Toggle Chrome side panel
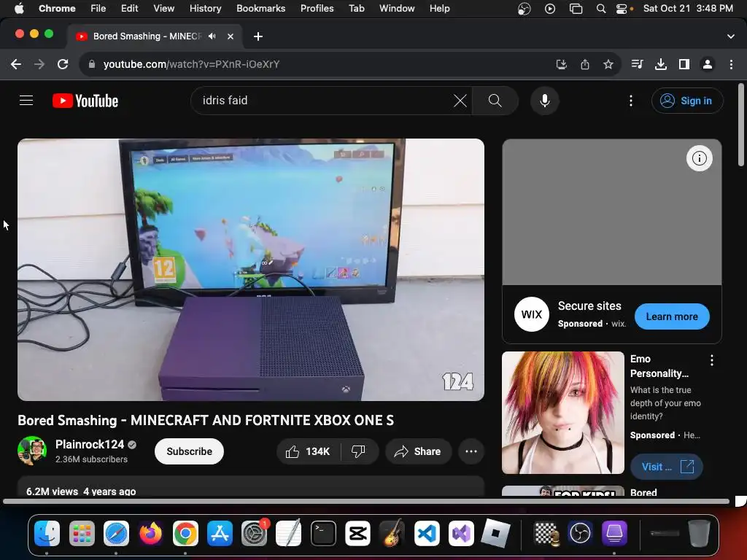The width and height of the screenshot is (747, 560). (x=684, y=64)
